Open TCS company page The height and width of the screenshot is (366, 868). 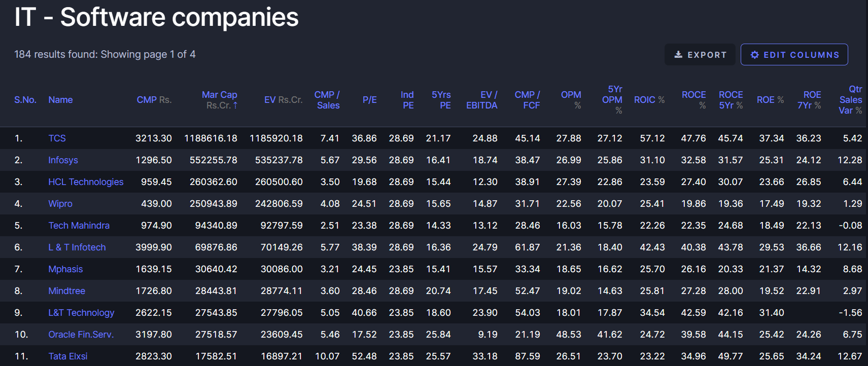[x=57, y=138]
